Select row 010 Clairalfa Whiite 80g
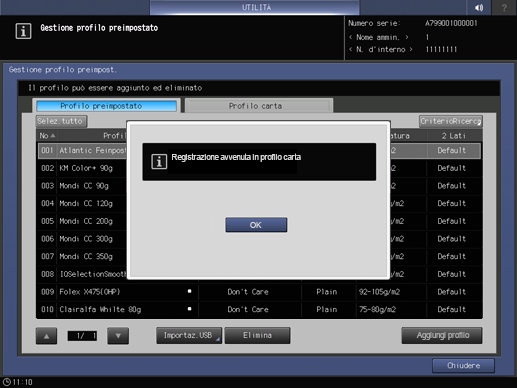Viewport: 517px width, 388px height. [259, 309]
